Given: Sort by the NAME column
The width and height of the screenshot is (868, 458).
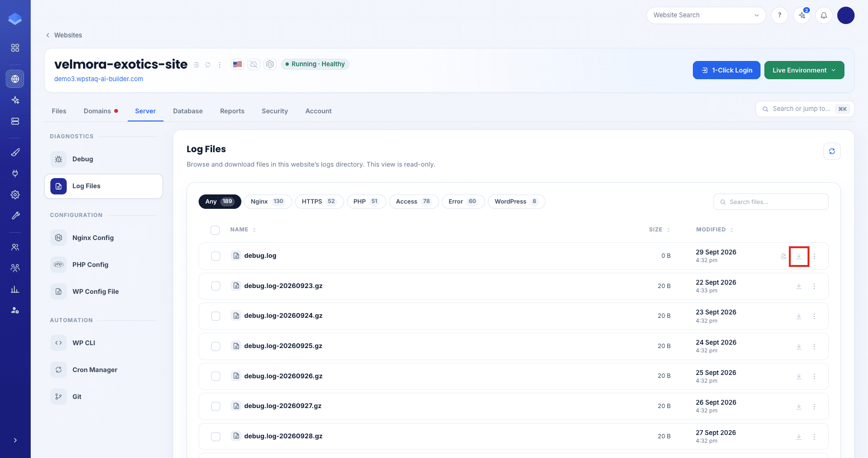Looking at the screenshot, I should click(243, 229).
